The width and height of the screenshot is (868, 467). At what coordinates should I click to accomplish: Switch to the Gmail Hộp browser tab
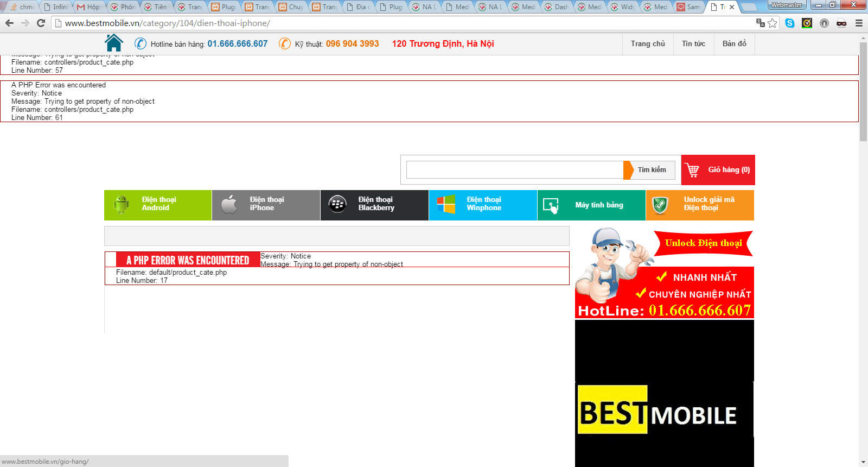88,7
